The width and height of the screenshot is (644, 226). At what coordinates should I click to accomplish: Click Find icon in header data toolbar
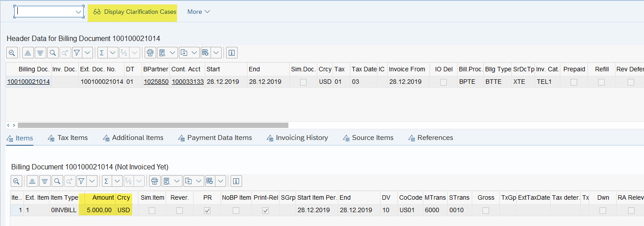pyautogui.click(x=53, y=53)
